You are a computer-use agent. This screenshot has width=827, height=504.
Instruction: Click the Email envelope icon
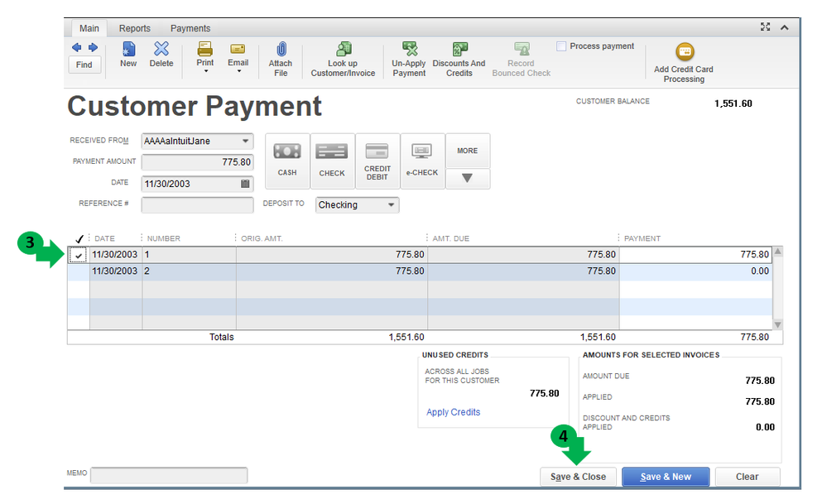point(238,49)
